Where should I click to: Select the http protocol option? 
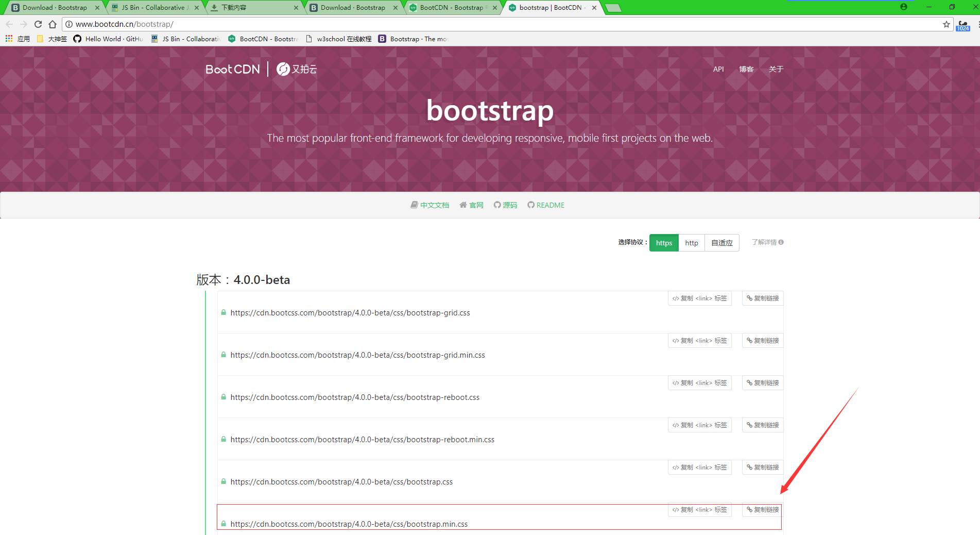tap(692, 243)
